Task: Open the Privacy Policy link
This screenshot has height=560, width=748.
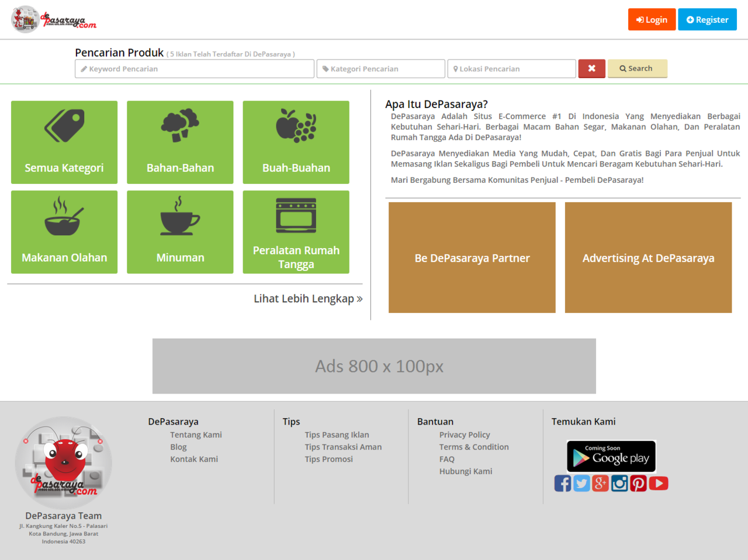Action: [465, 434]
